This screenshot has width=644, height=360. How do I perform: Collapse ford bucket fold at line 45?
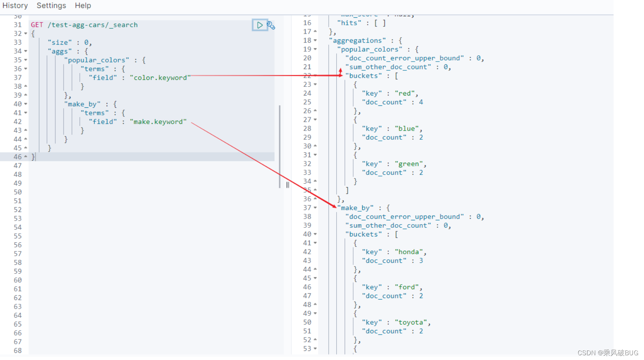pos(315,278)
